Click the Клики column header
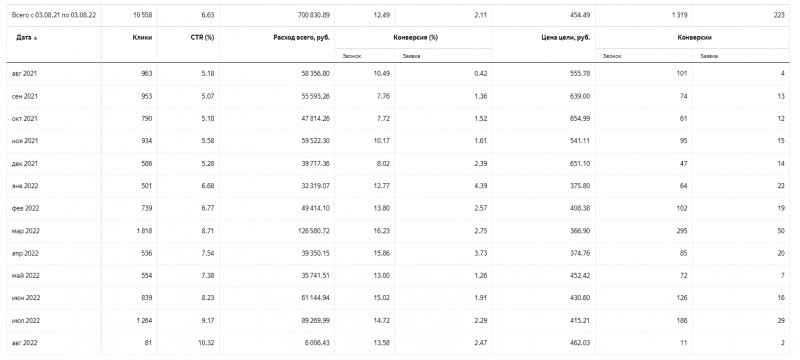The height and width of the screenshot is (360, 800). tap(142, 38)
